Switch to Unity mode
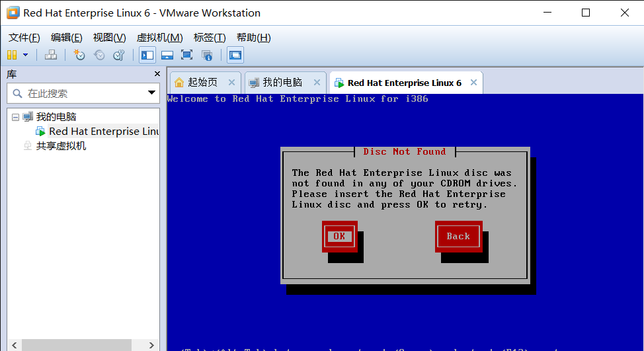The height and width of the screenshot is (351, 644). point(207,55)
